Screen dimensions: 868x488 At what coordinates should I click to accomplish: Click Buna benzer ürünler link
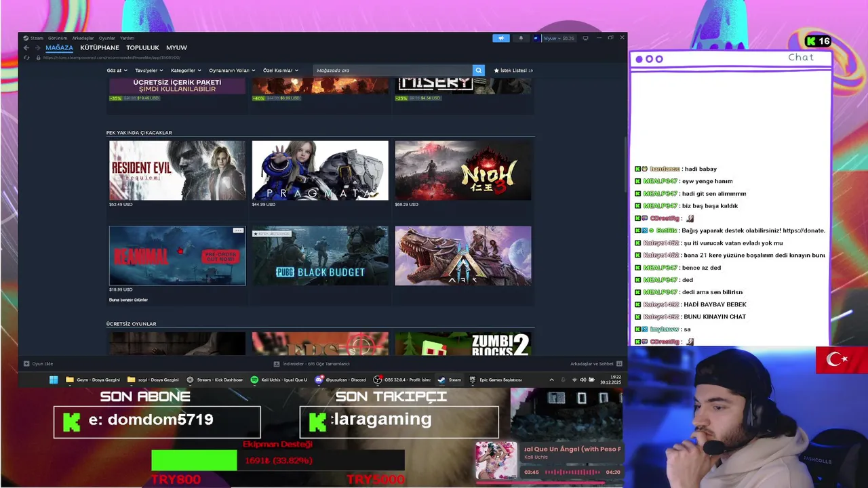pos(128,300)
